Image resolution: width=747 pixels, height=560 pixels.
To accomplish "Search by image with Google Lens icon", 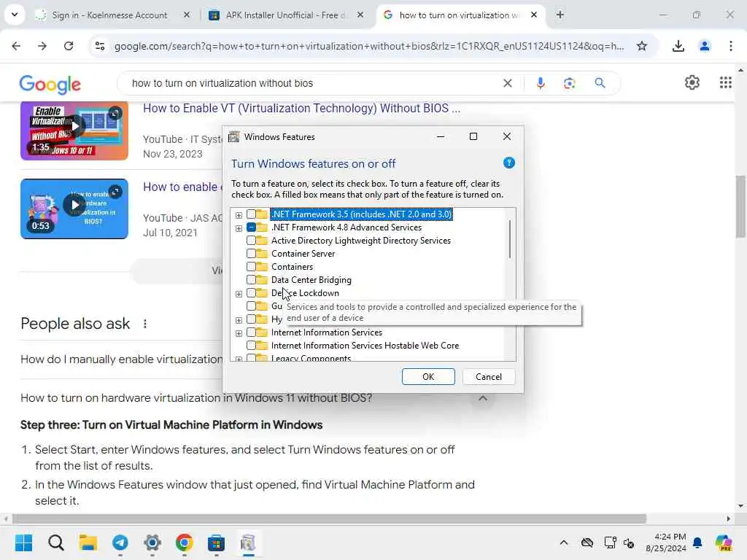I will pos(569,83).
